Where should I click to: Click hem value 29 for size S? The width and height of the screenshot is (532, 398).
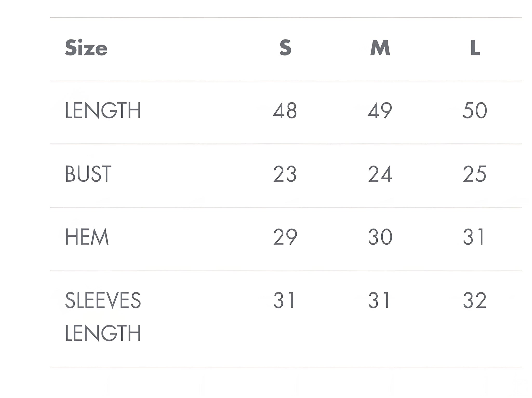[285, 237]
